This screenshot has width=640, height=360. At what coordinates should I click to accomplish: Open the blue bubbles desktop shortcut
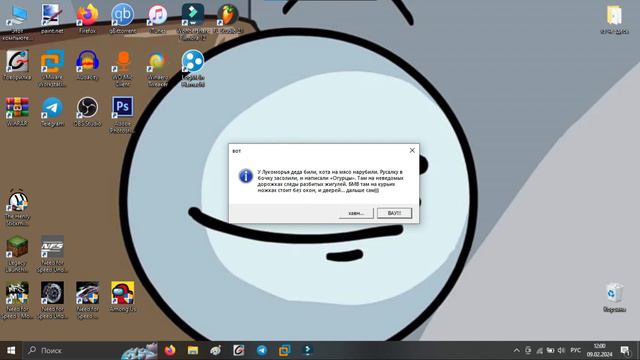click(193, 68)
